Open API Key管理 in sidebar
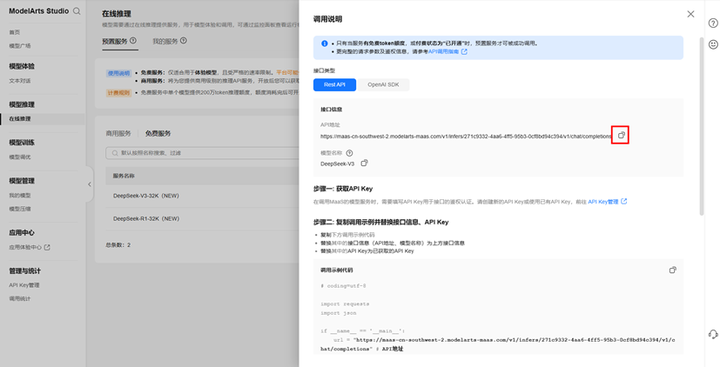 tap(24, 285)
